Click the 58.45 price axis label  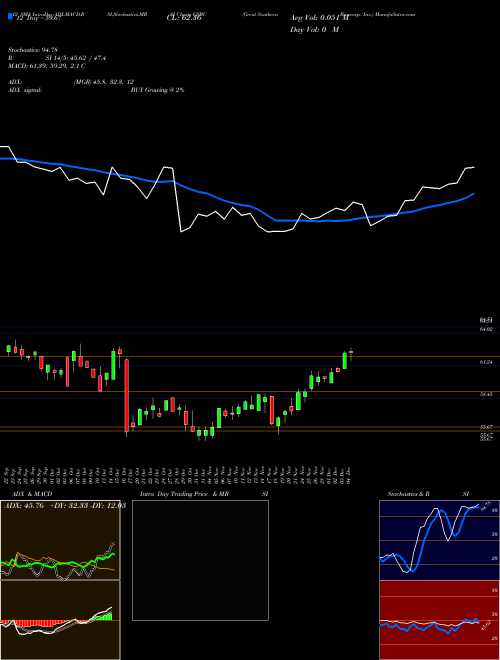pos(487,394)
